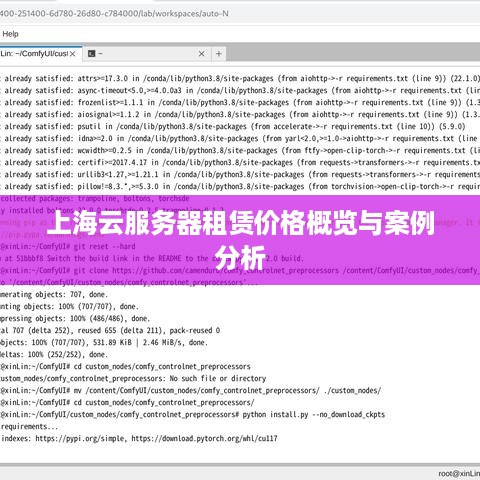Click the root@xinLin status bar text
Viewport: 480px width, 480px height.
[x=459, y=474]
